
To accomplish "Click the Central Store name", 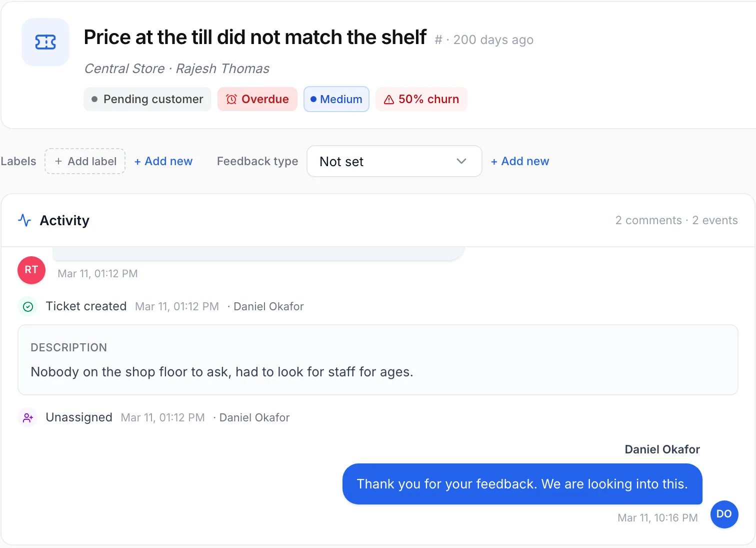I will point(124,69).
